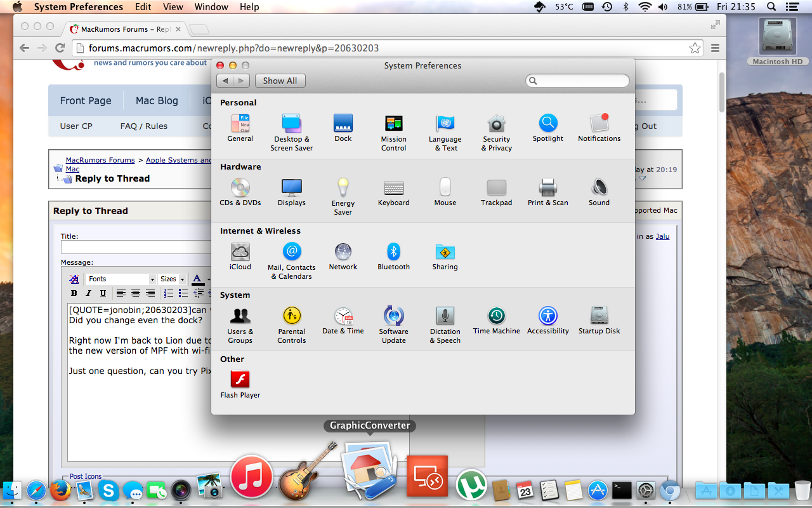The height and width of the screenshot is (508, 812).
Task: Click the Remove Text Formatting icon
Action: point(74,279)
